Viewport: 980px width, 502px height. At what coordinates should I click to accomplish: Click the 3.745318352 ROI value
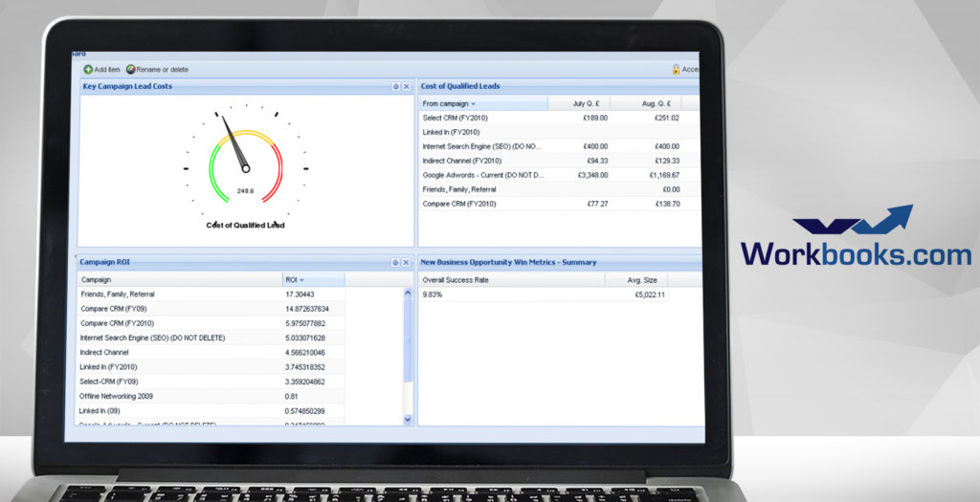(x=305, y=367)
